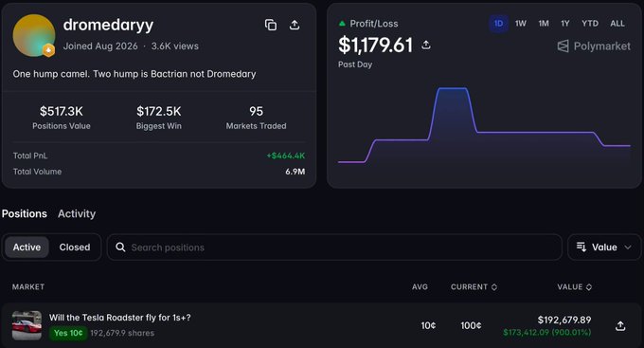Click the share icon beside $1,179.61
Screen dimensions: 644x348
coord(426,45)
